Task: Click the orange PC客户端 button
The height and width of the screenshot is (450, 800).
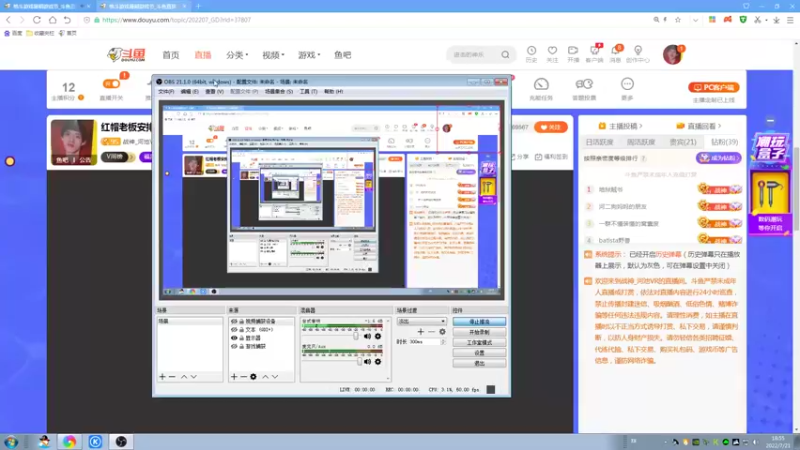Action: [714, 87]
